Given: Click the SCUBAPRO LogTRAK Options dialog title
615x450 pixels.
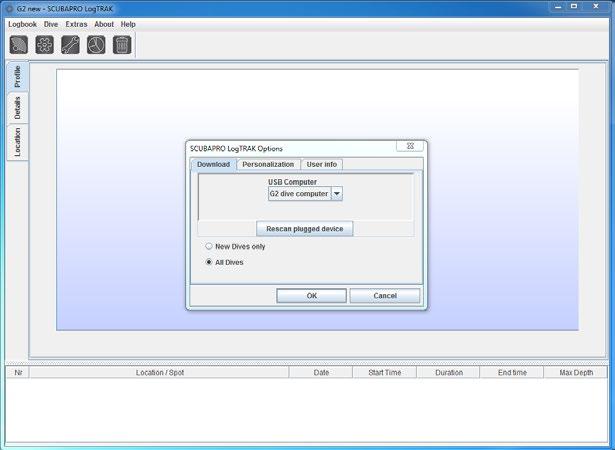Looking at the screenshot, I should 236,149.
